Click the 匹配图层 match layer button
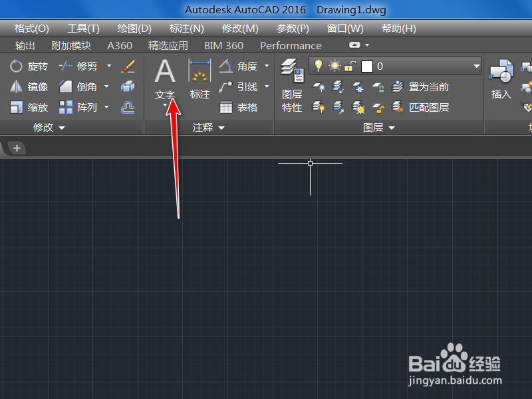532x399 pixels. tap(420, 108)
